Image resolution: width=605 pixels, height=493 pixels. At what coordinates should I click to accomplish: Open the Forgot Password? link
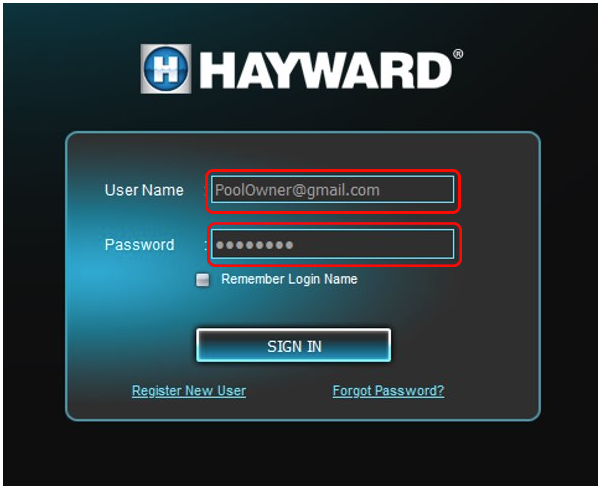[390, 392]
